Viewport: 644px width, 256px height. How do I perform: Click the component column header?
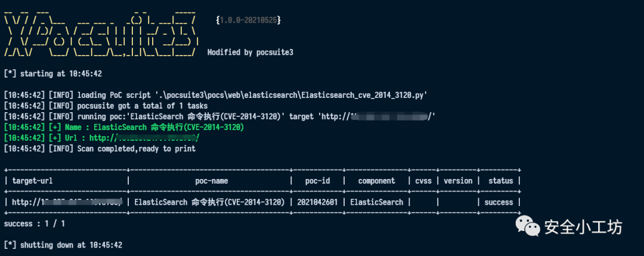pos(377,181)
